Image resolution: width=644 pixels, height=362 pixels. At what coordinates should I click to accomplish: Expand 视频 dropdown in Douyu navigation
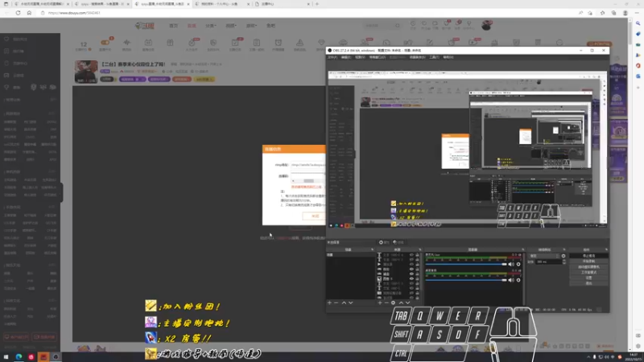pyautogui.click(x=231, y=26)
